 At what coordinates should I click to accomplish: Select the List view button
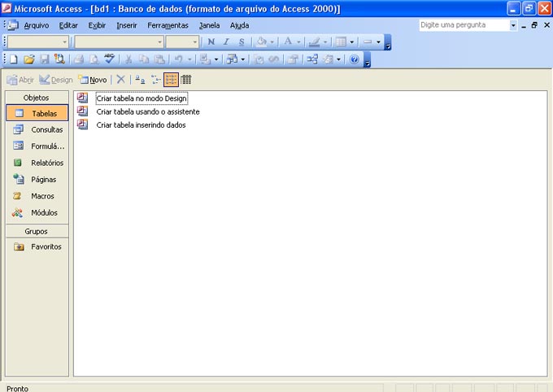[x=171, y=80]
